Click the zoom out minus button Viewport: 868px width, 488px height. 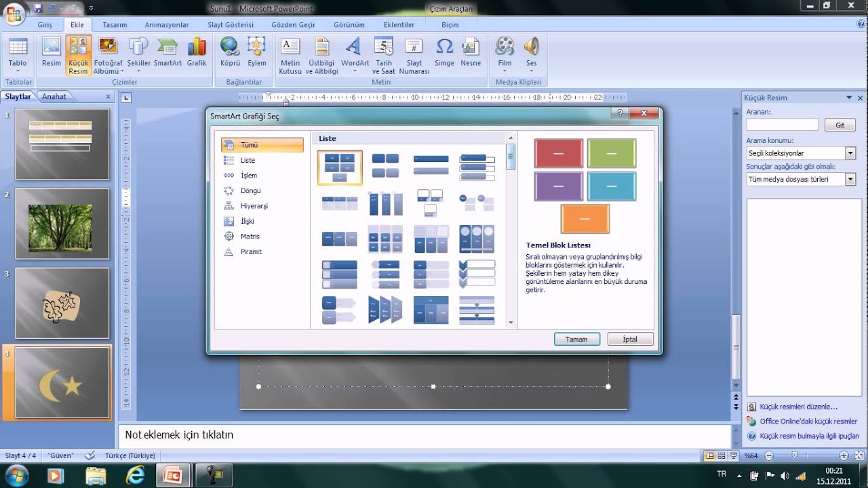[x=769, y=455]
